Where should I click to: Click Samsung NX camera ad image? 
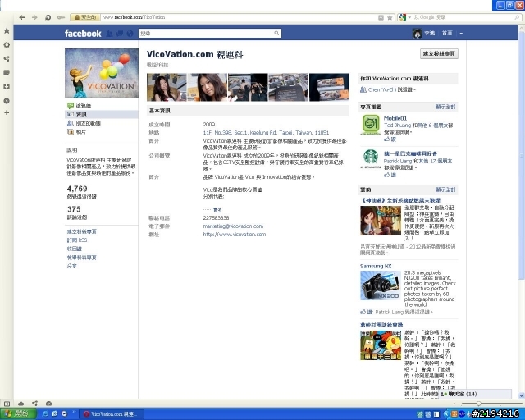tap(381, 285)
